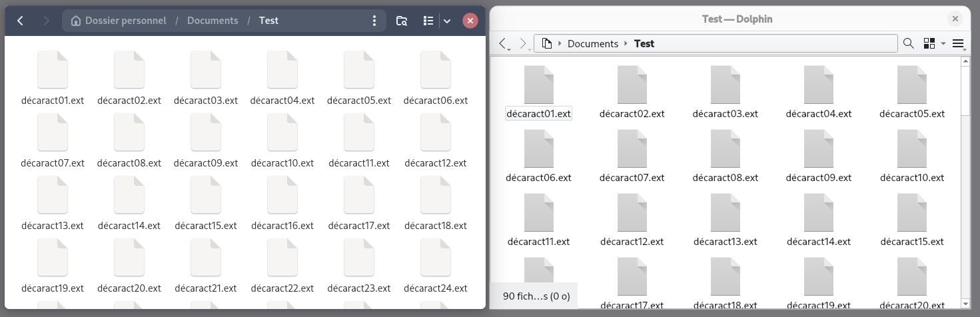Select décaract08.ext icon in Dolphin
Viewport: 980px width, 317px height.
click(x=726, y=149)
